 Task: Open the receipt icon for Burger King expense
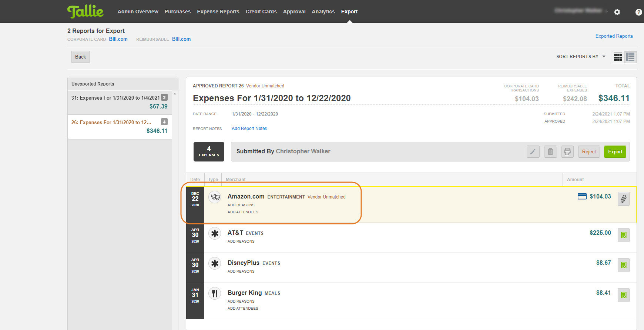(624, 295)
